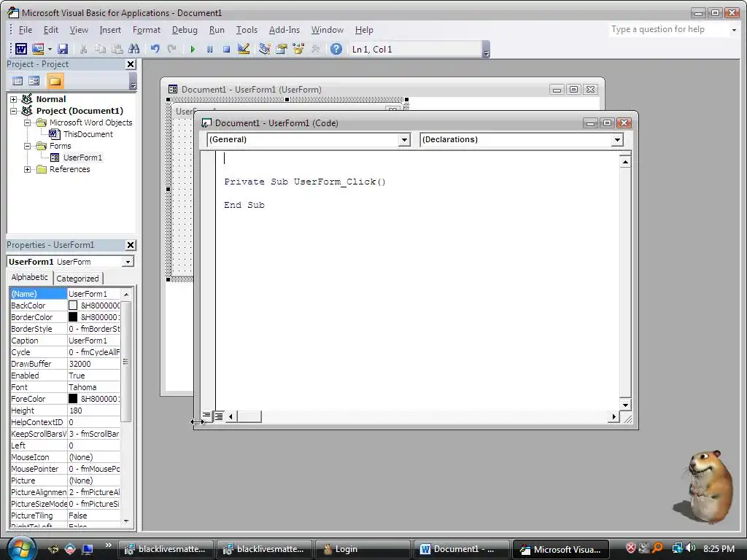This screenshot has width=747, height=560.
Task: Switch to the Categorized properties tab
Action: click(77, 278)
